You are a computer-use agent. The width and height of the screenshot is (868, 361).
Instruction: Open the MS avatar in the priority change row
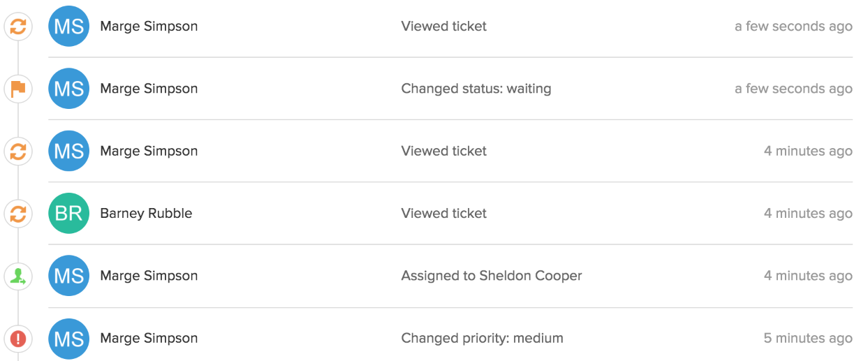(69, 339)
